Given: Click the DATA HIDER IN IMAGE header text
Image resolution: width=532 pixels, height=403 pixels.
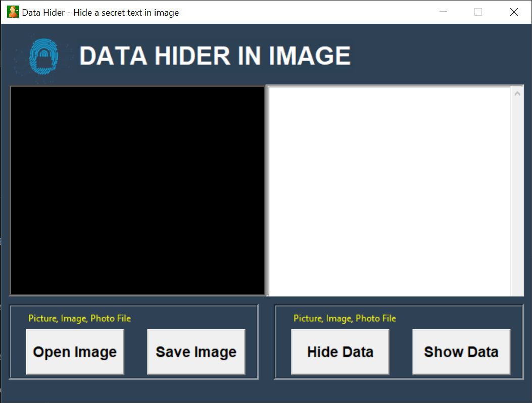Looking at the screenshot, I should [x=215, y=56].
